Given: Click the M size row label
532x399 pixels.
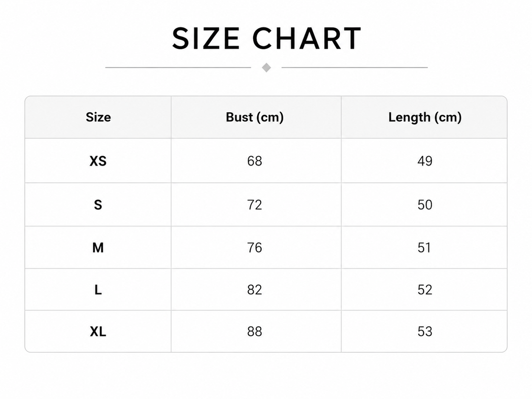Looking at the screenshot, I should pyautogui.click(x=98, y=247).
